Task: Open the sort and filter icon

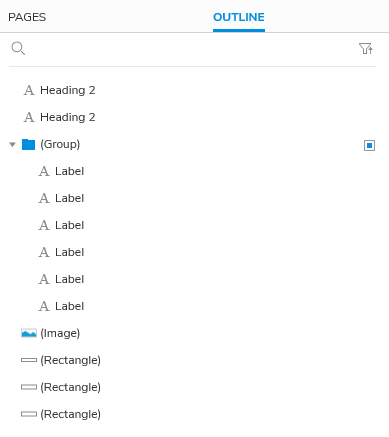Action: point(366,49)
